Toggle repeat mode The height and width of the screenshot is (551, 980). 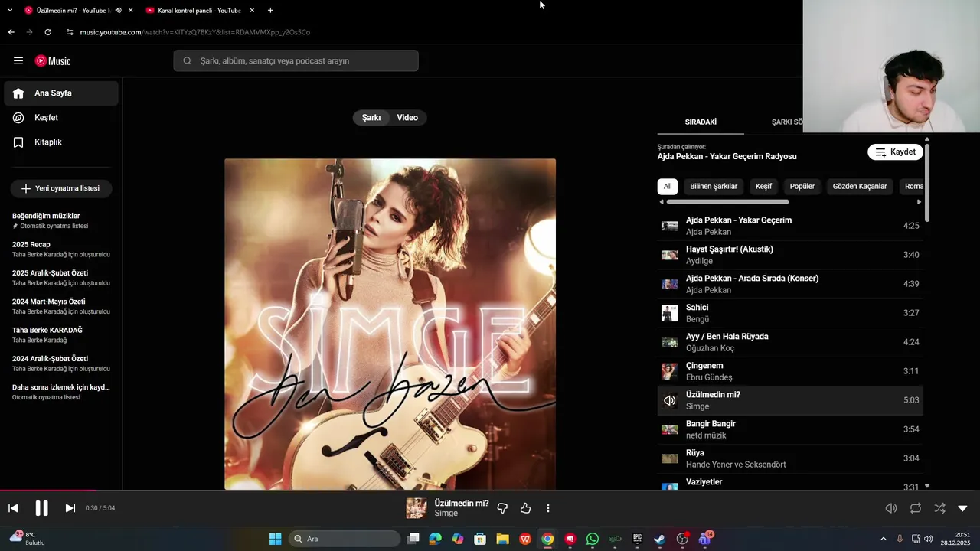pyautogui.click(x=916, y=508)
